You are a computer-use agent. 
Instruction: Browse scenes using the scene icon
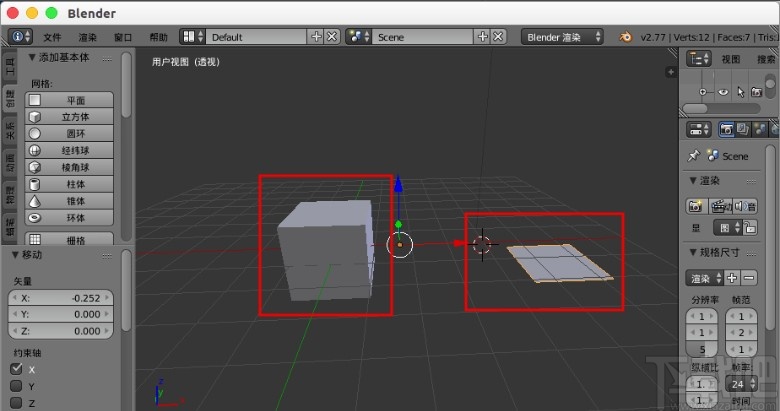359,37
